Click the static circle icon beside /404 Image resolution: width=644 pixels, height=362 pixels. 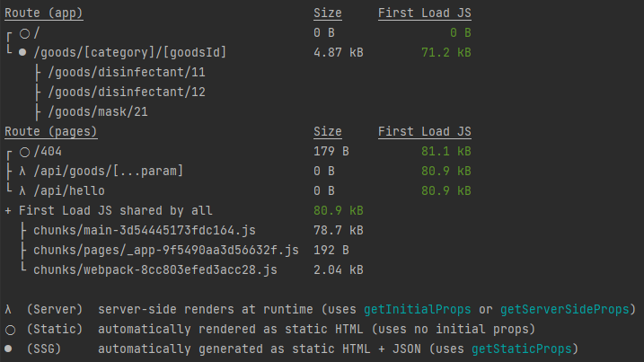[24, 153]
